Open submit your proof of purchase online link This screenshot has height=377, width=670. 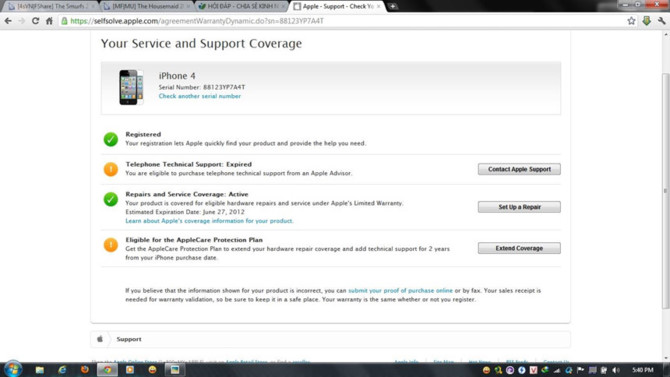(x=400, y=291)
